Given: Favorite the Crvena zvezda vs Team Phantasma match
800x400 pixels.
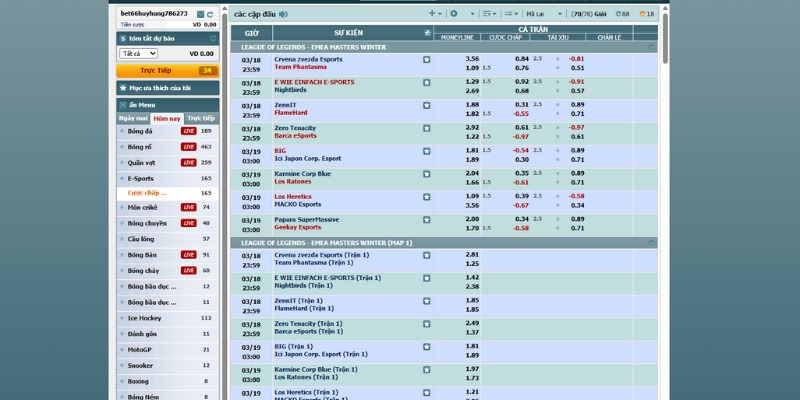Looking at the screenshot, I should tap(427, 59).
